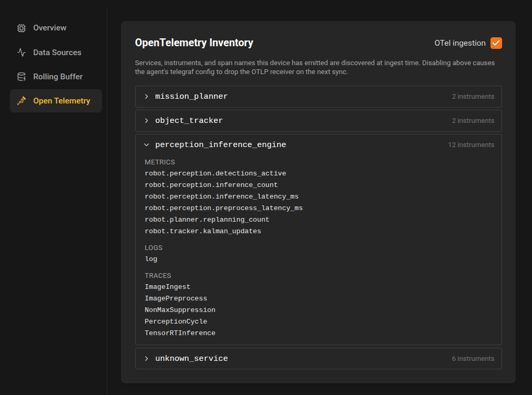Expand the unknown_service chevron

146,359
